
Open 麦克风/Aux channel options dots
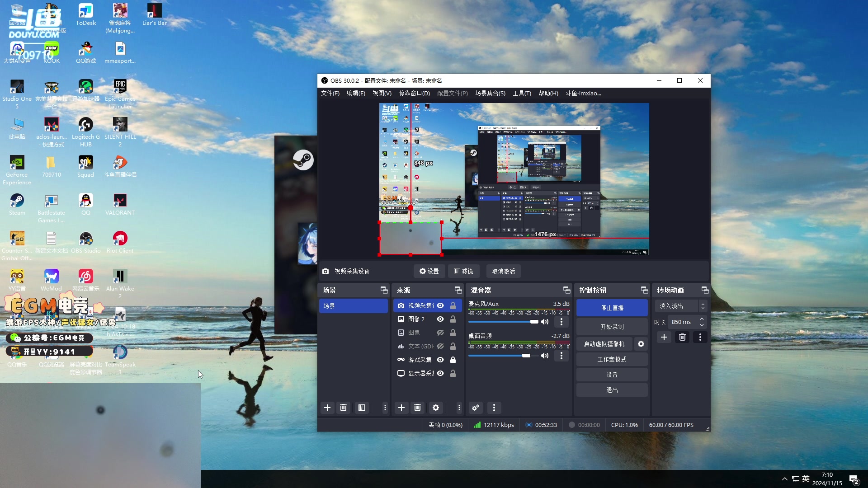point(561,322)
